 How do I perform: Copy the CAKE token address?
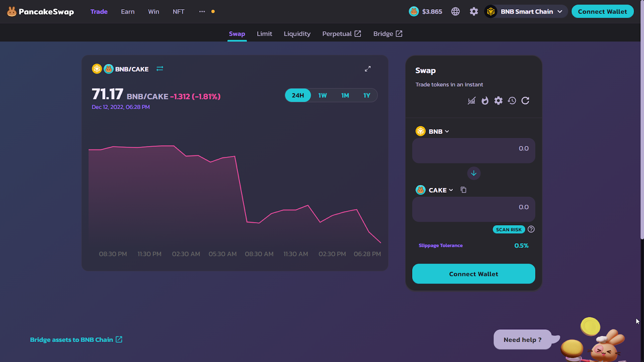pyautogui.click(x=463, y=190)
